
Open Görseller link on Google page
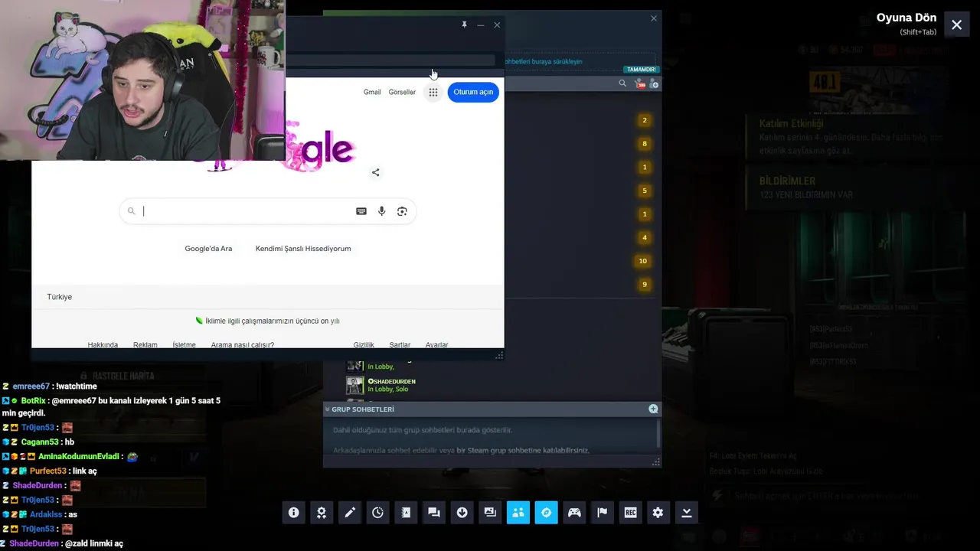[402, 92]
